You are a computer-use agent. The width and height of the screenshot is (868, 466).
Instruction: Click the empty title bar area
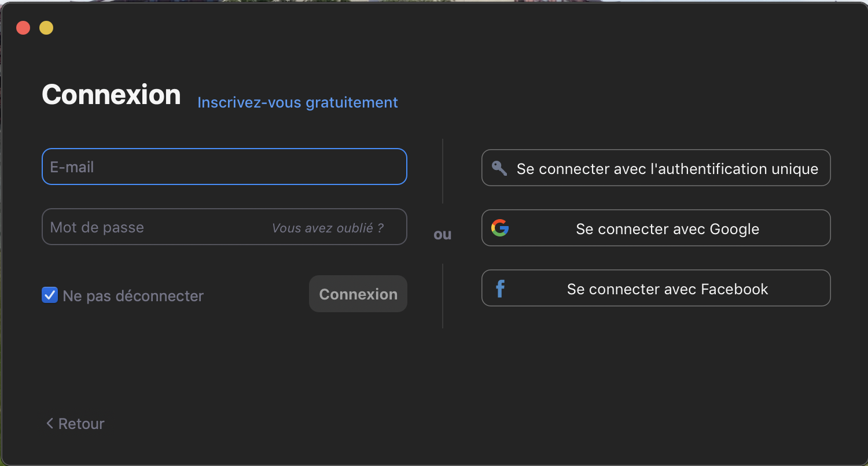434,28
